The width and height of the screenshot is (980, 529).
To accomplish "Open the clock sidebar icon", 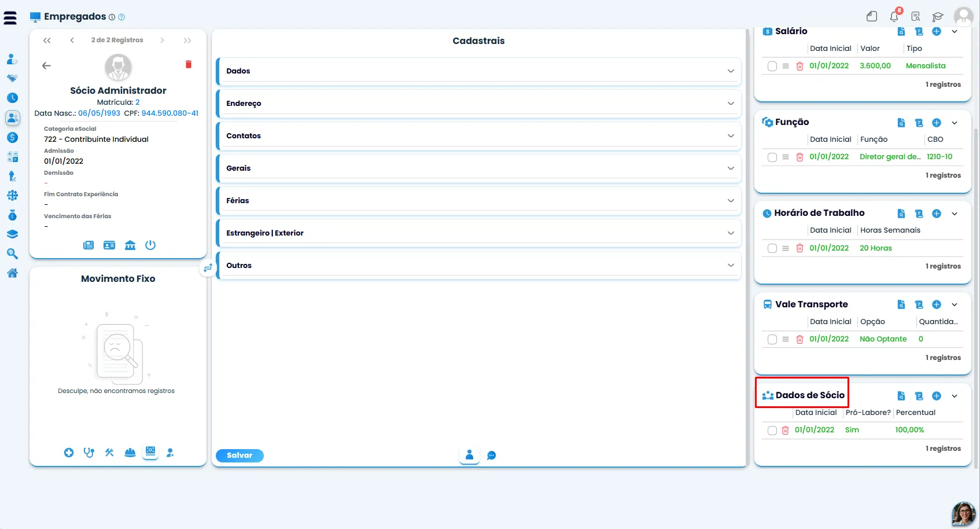I will click(x=12, y=98).
